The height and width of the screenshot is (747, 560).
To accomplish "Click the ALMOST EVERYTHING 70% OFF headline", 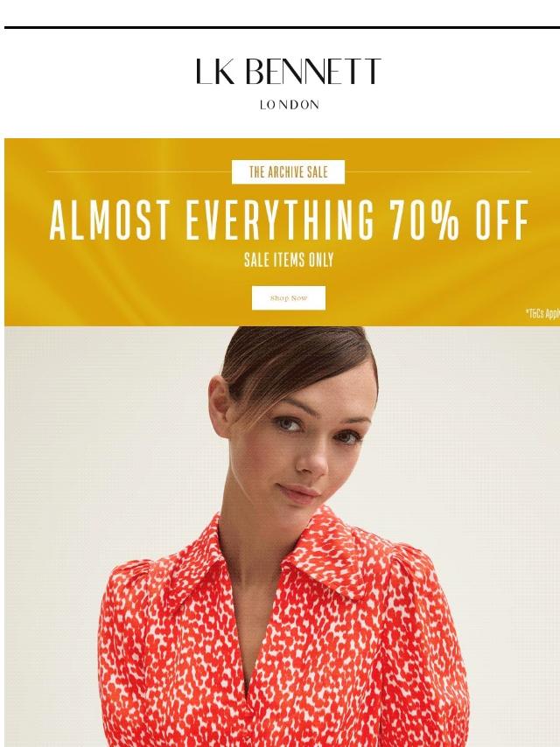I will 290,220.
